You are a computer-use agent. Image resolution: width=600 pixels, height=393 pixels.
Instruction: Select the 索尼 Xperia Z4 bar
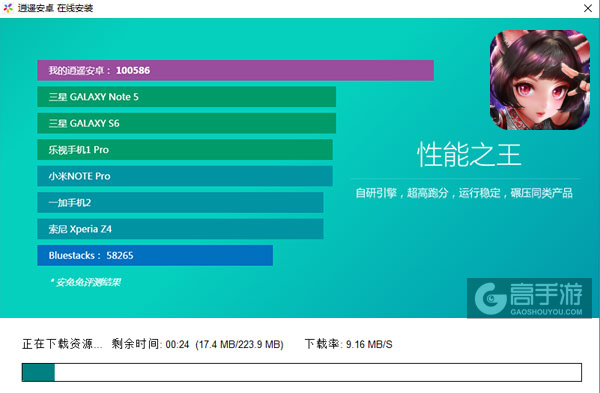click(180, 229)
